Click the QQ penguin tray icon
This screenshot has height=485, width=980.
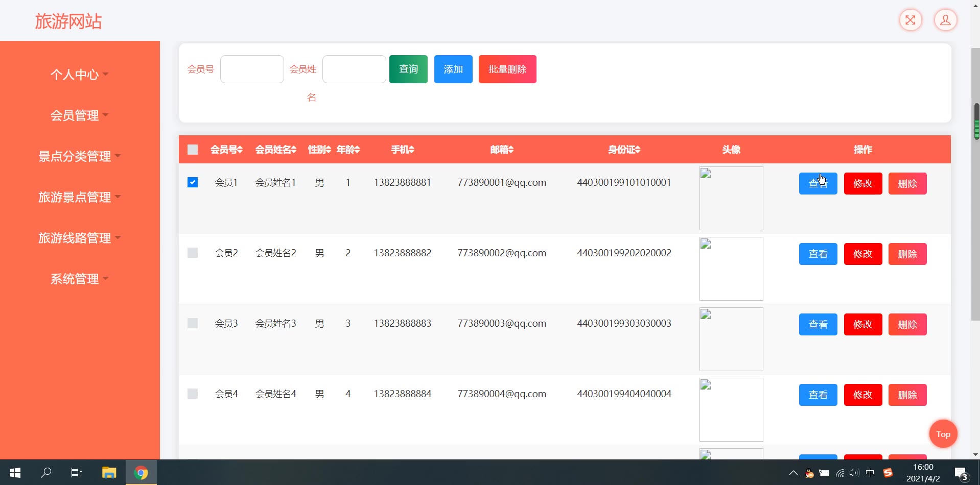[x=809, y=473]
